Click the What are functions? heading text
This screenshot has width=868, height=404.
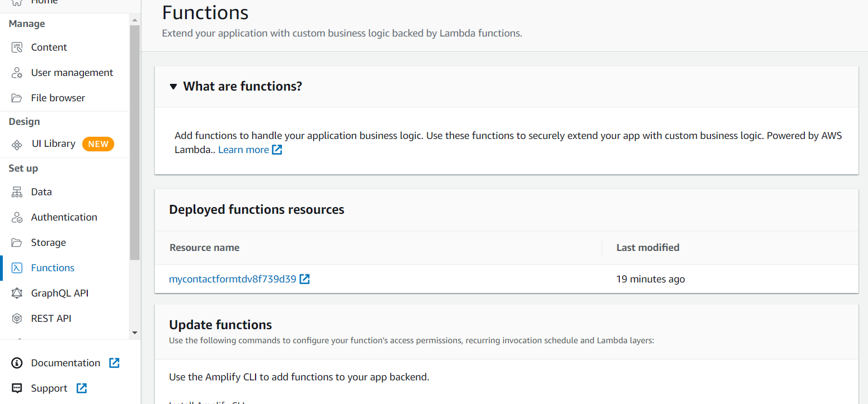[x=243, y=87]
